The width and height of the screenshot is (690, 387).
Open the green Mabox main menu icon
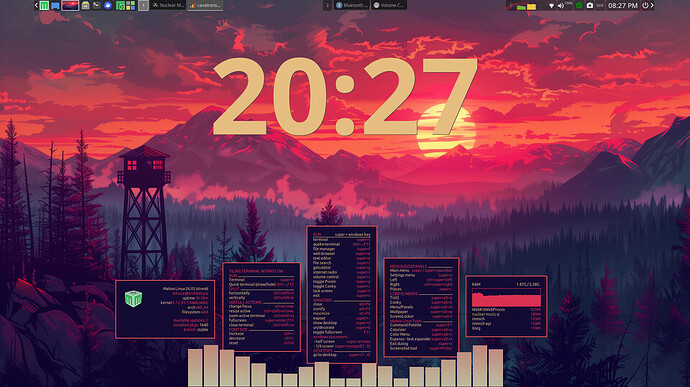point(44,6)
